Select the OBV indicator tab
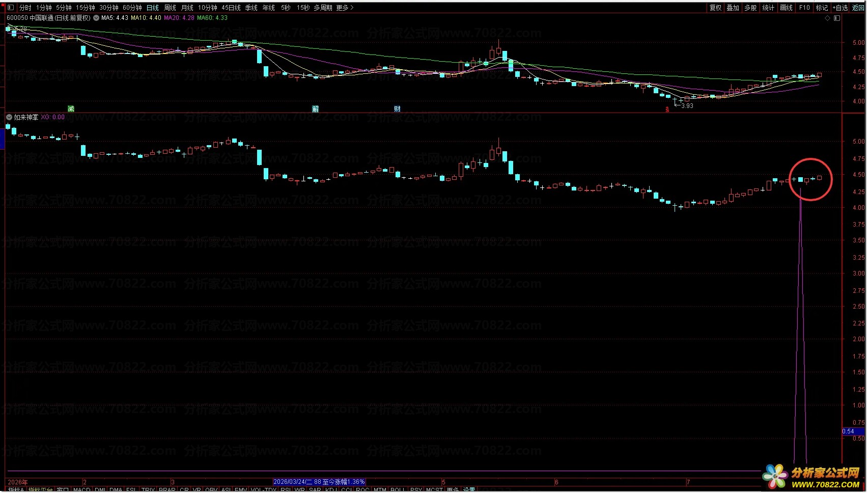The height and width of the screenshot is (493, 868). click(211, 490)
